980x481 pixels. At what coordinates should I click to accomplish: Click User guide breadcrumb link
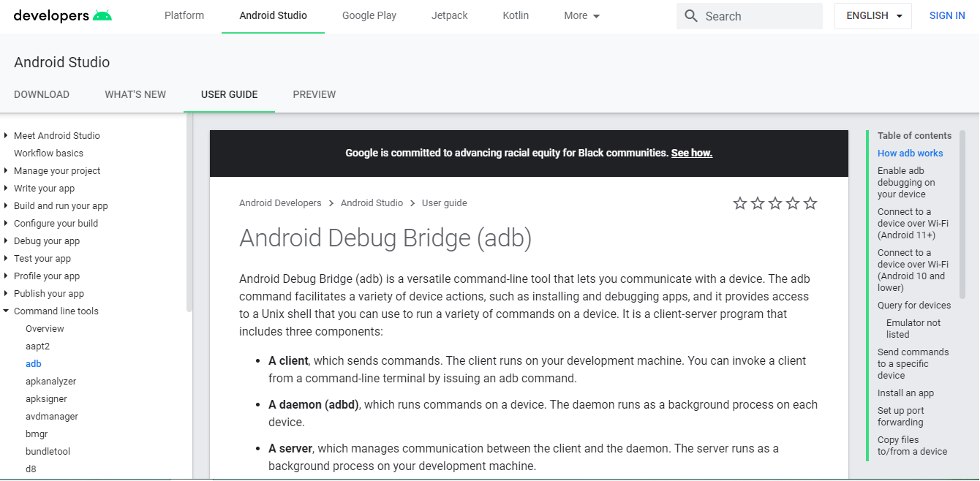tap(444, 203)
